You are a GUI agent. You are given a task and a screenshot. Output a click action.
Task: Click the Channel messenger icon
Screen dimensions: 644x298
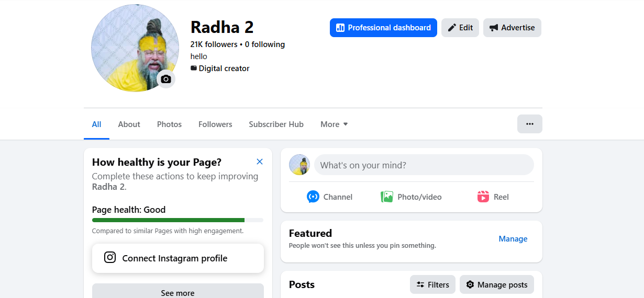pyautogui.click(x=313, y=197)
